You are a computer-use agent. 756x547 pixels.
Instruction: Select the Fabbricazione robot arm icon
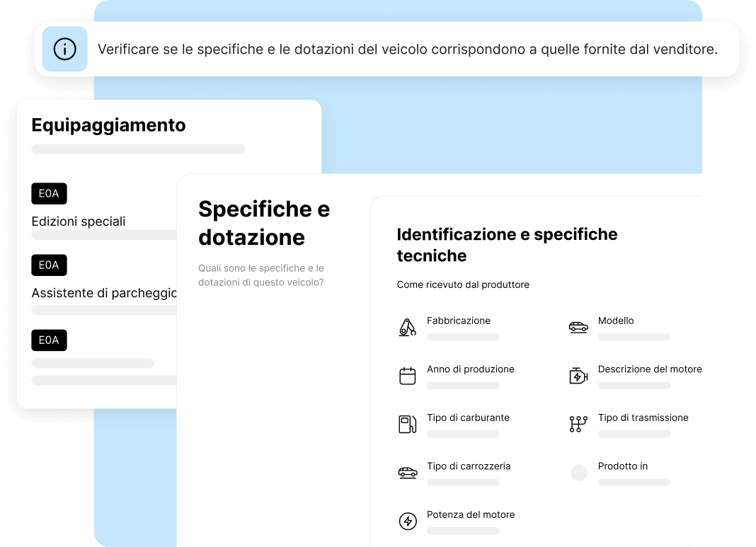point(407,328)
